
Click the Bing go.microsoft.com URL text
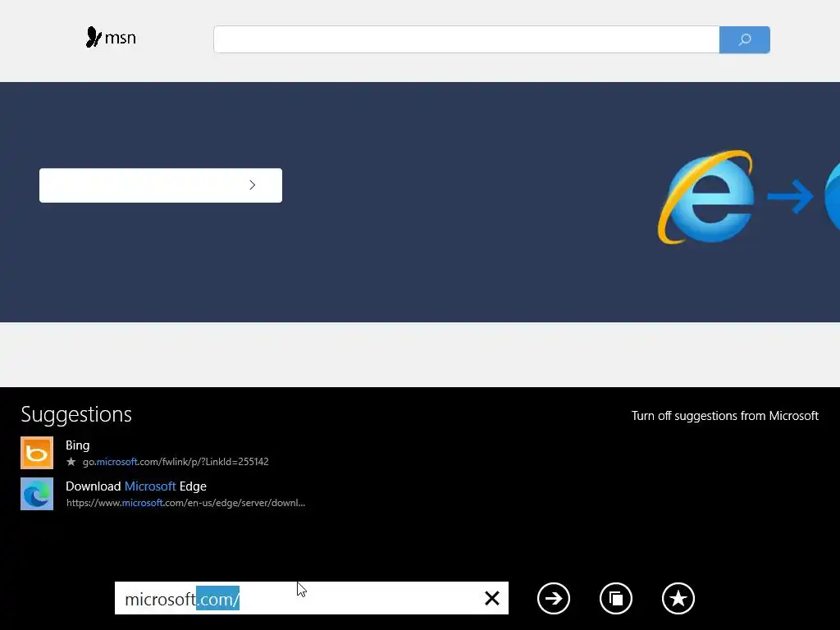(176, 462)
